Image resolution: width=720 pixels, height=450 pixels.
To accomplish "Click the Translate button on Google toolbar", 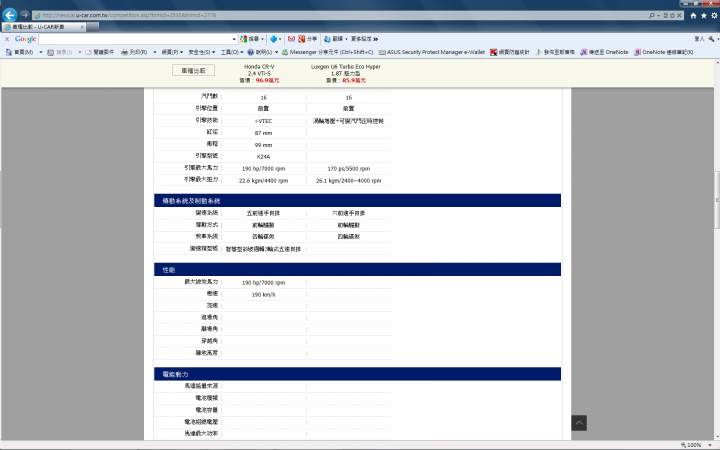I will (333, 39).
